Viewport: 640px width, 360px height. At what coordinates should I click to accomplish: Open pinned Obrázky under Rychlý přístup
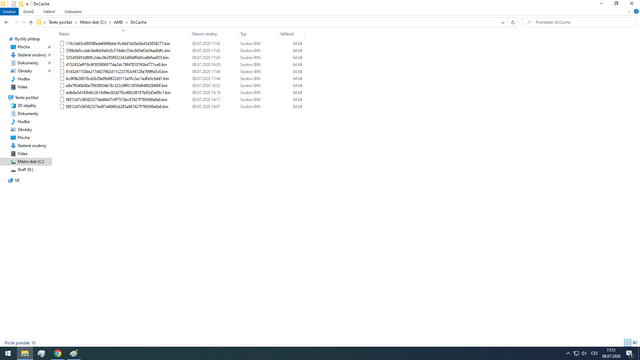tap(24, 71)
